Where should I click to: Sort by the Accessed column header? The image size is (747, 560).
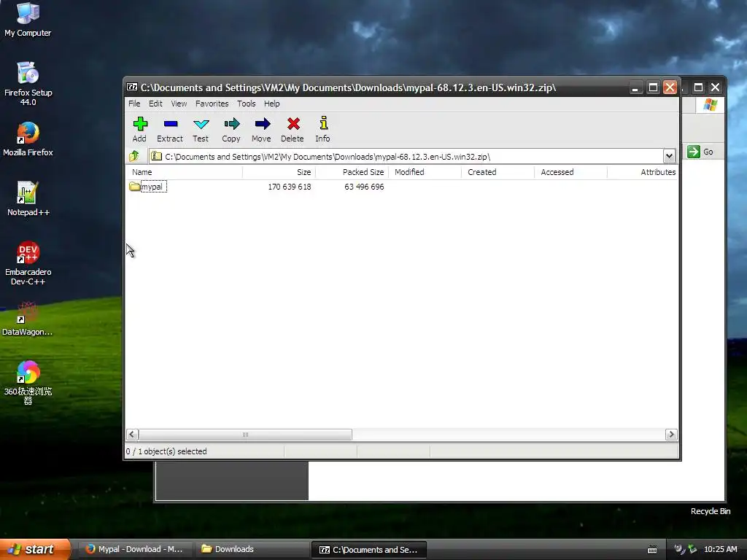[x=570, y=172]
